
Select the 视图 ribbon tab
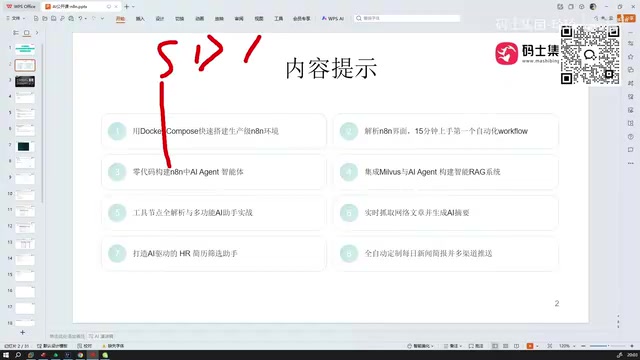(x=259, y=19)
